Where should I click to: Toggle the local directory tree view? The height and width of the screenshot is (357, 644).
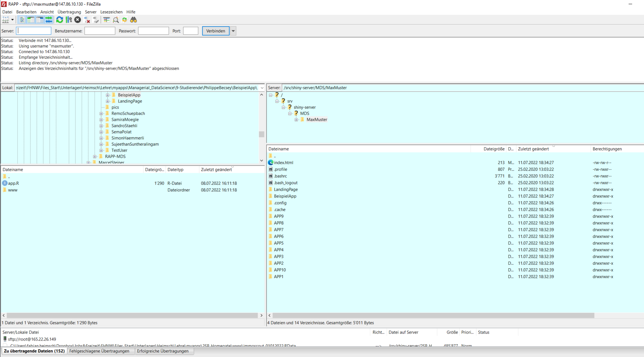coord(31,20)
